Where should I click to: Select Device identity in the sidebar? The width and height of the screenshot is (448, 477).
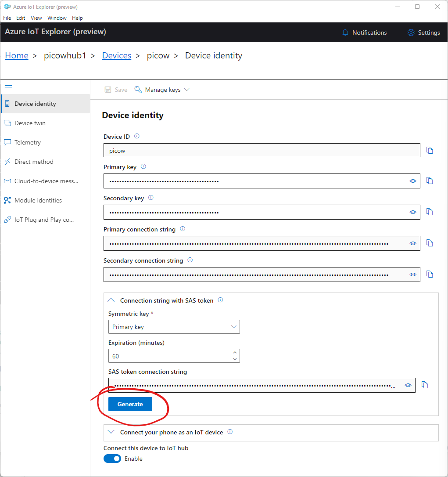[46, 104]
